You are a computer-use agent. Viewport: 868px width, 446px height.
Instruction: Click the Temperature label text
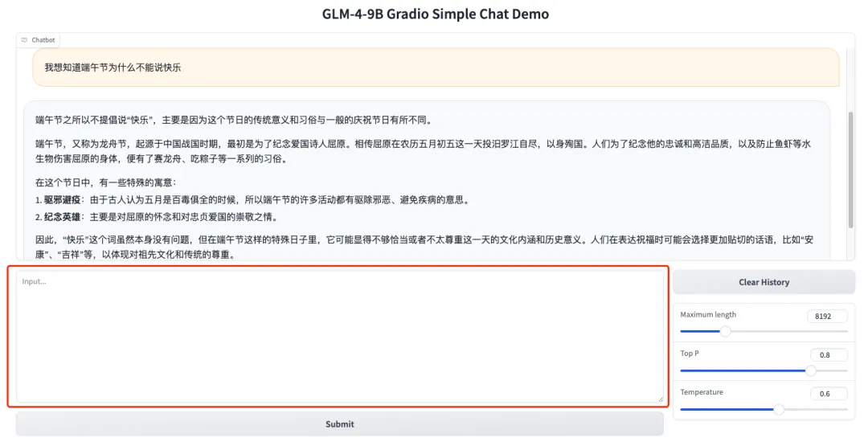point(702,392)
